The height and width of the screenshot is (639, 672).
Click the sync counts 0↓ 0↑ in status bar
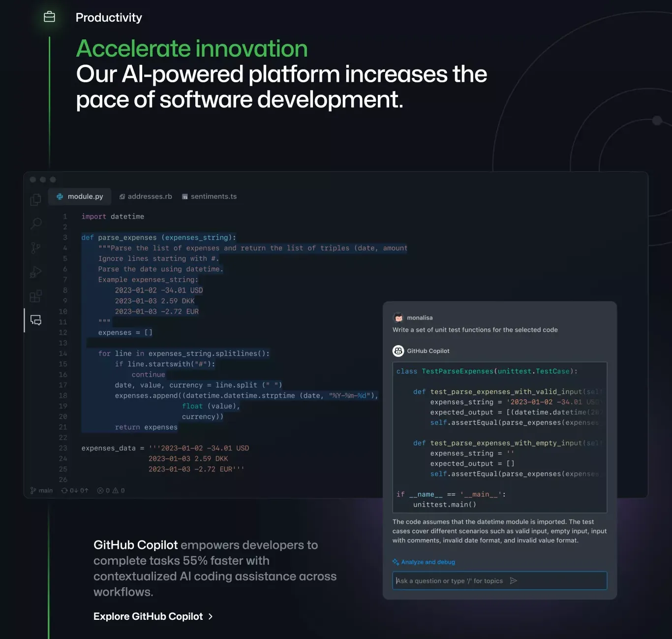79,490
